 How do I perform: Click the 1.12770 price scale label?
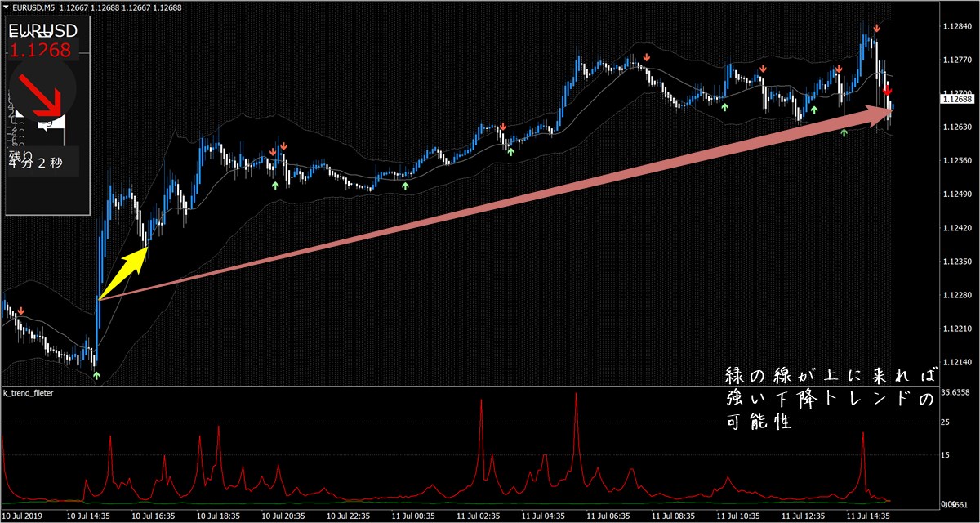click(x=956, y=60)
